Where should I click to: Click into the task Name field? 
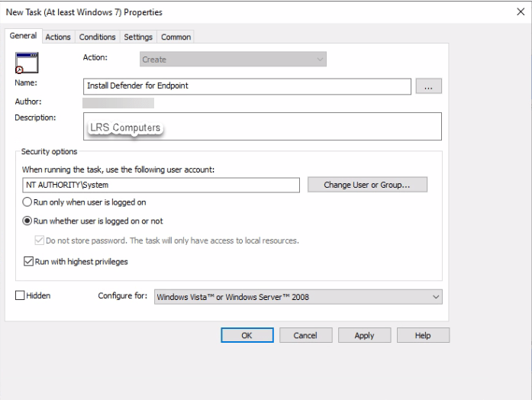coord(247,85)
